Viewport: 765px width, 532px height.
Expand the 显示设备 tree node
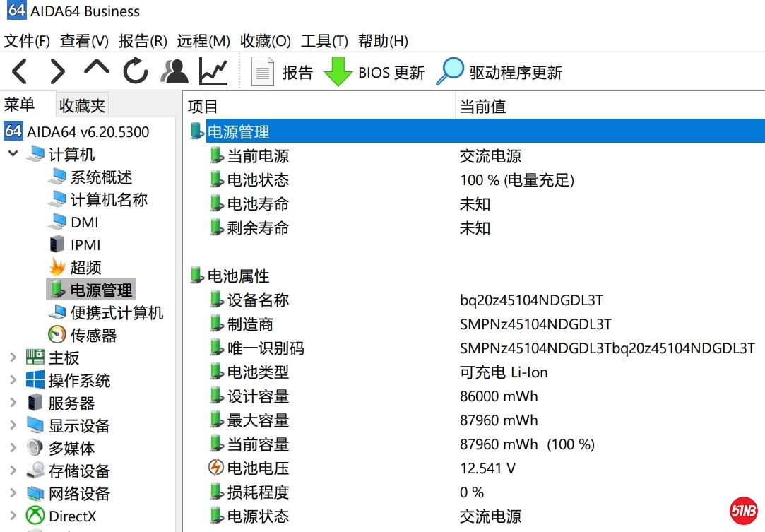tap(13, 425)
